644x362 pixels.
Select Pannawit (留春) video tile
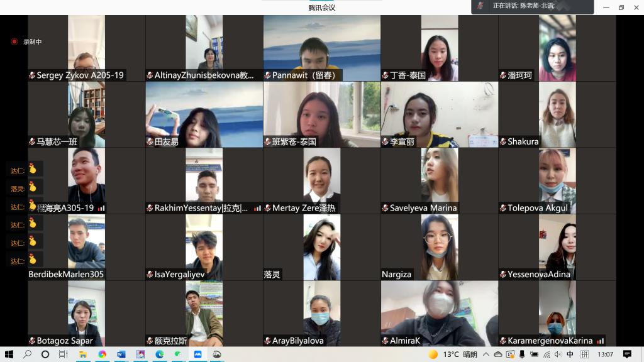(x=321, y=48)
